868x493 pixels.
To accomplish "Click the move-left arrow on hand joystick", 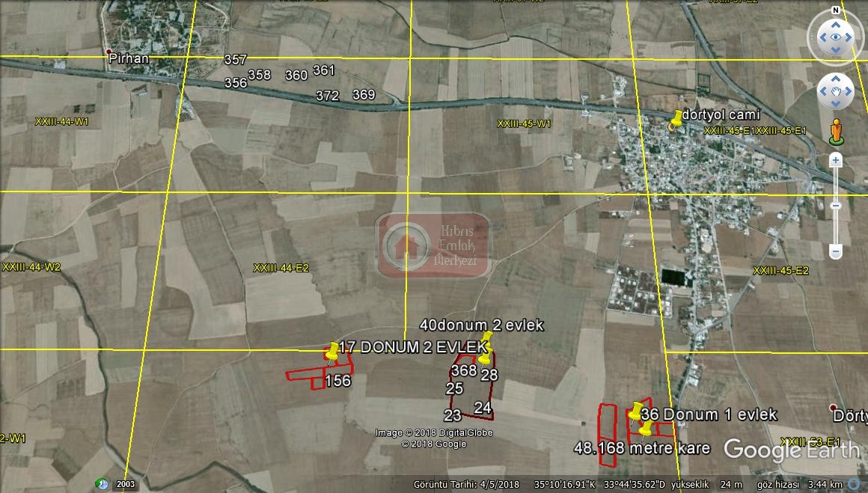I will (823, 93).
